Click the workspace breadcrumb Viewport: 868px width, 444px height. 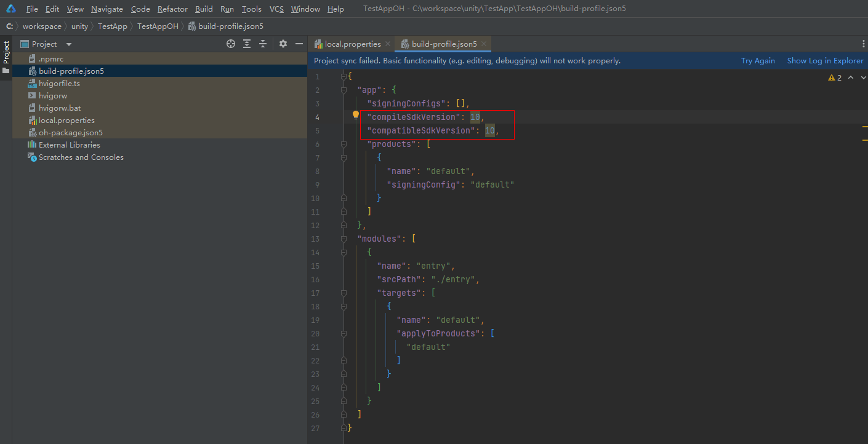[42, 26]
